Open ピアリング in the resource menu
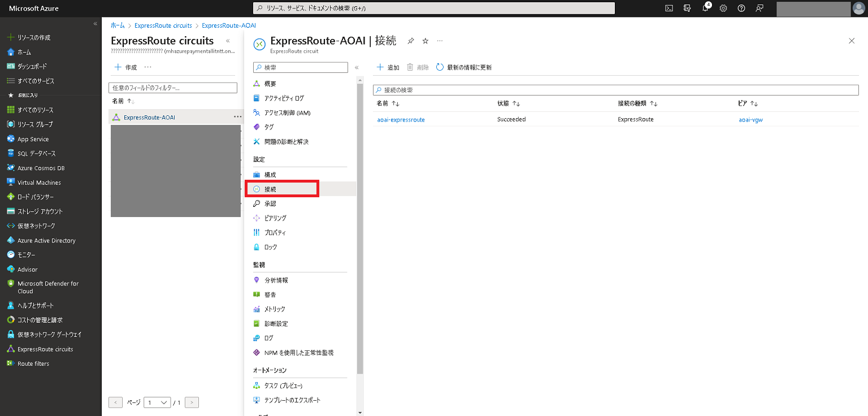This screenshot has width=868, height=416. pyautogui.click(x=275, y=218)
